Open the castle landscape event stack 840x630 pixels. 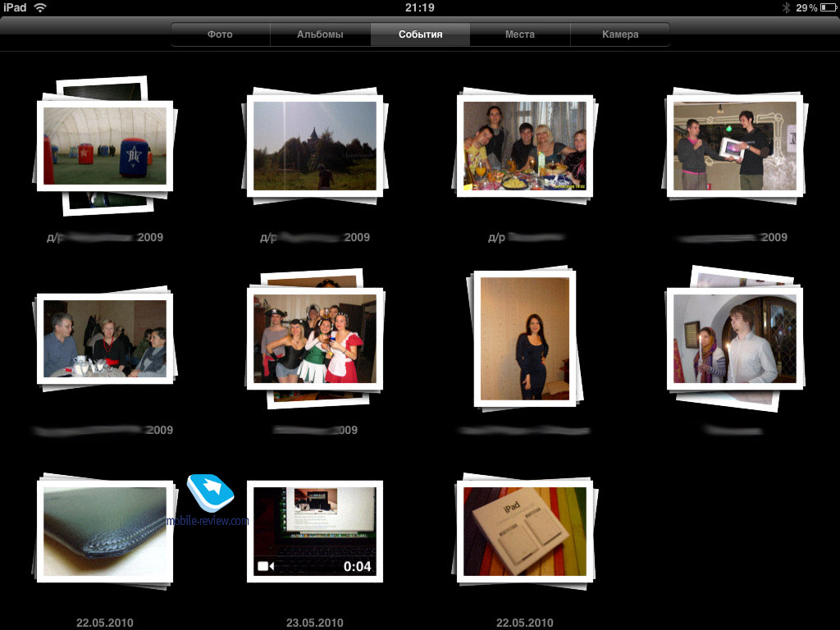tap(315, 146)
